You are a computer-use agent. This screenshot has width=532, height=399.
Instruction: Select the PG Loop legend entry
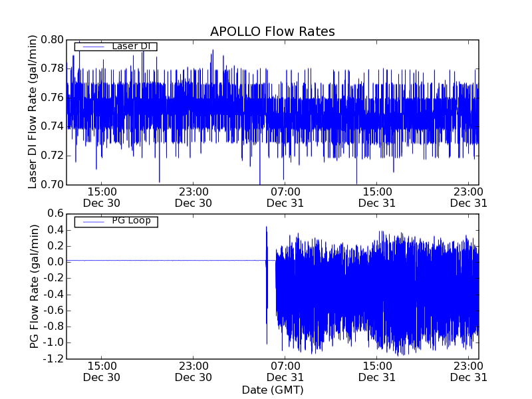coord(116,221)
